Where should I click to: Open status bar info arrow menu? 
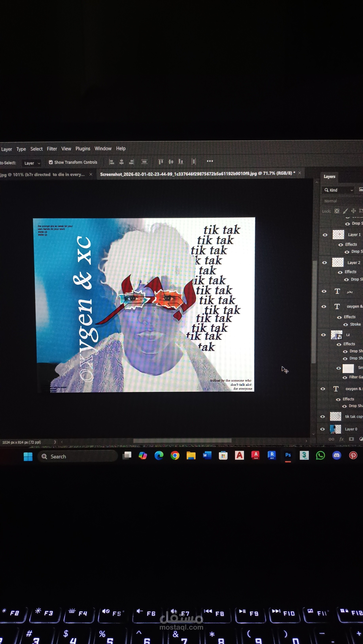(55, 442)
